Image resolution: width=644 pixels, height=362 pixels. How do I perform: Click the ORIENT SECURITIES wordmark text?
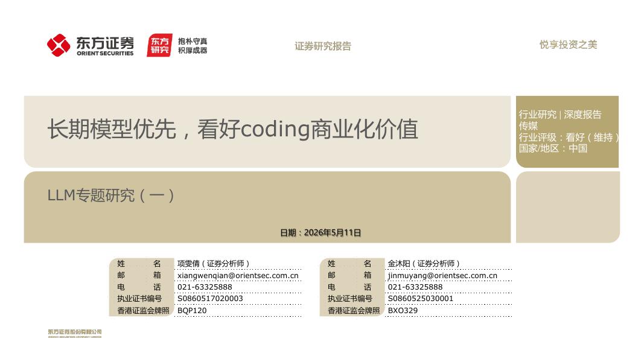pos(105,53)
